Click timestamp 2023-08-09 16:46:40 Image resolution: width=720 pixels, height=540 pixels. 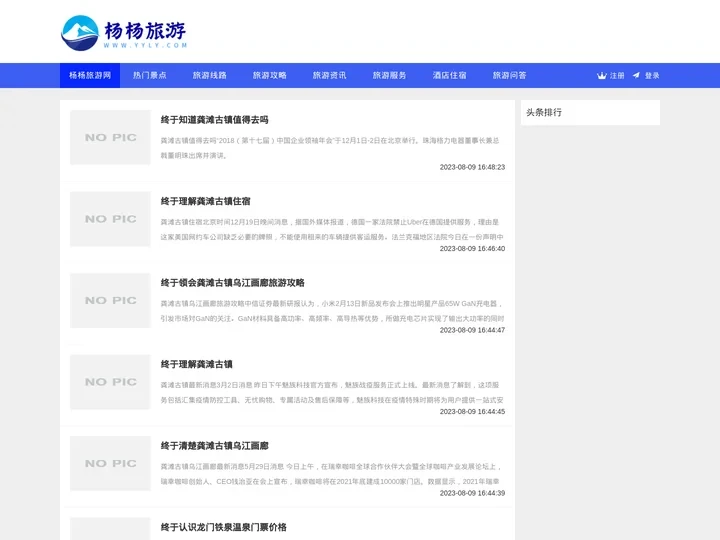click(x=472, y=248)
